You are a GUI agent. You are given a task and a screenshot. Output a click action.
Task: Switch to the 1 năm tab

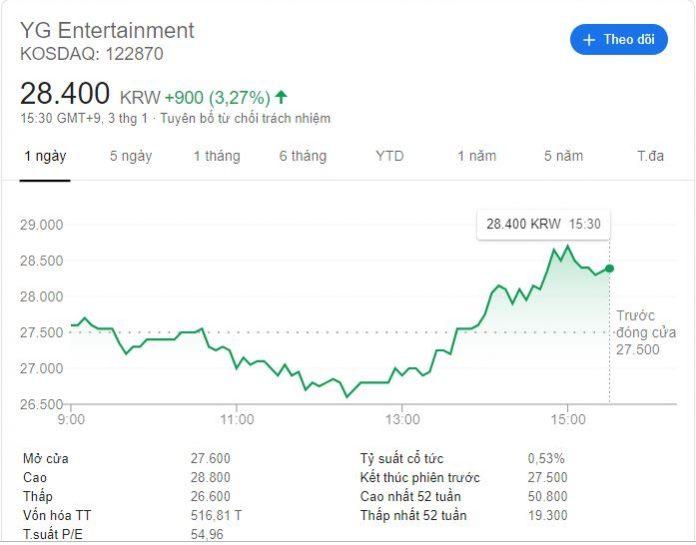coord(477,156)
